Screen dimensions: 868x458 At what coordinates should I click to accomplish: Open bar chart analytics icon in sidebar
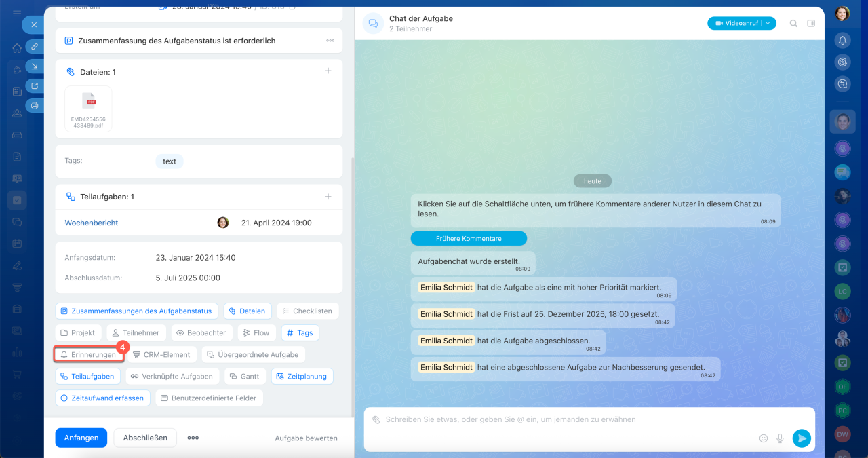[17, 352]
